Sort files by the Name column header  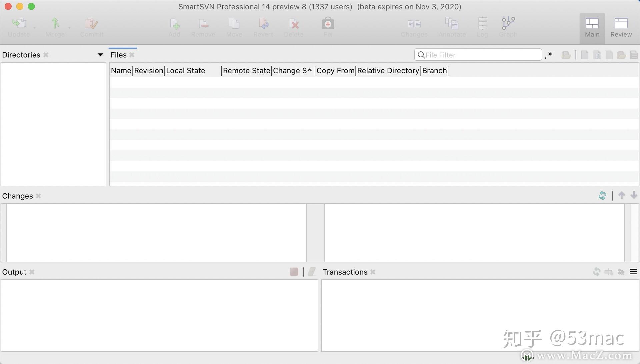point(121,70)
